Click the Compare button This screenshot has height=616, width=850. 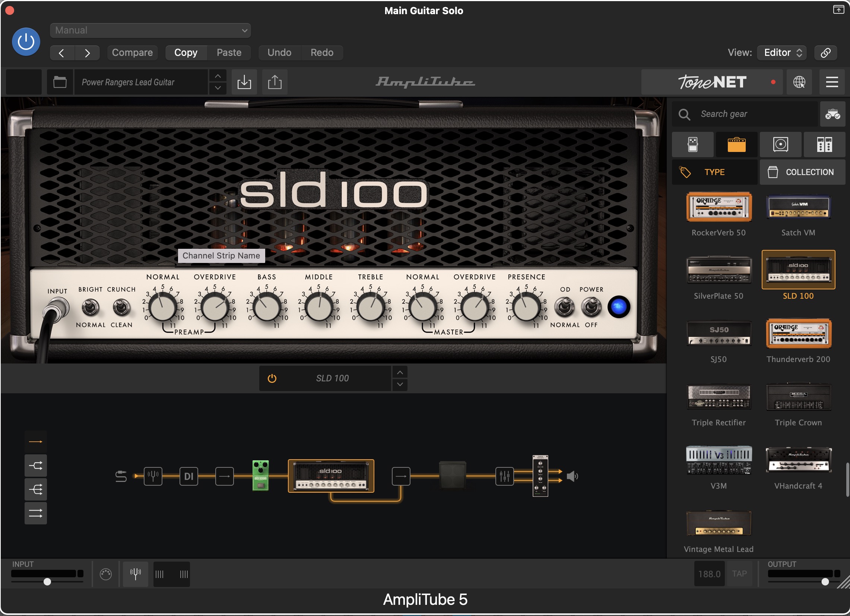132,53
